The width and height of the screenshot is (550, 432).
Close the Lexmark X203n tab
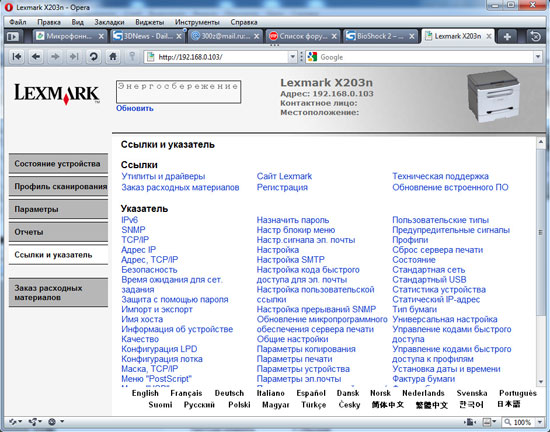(488, 36)
